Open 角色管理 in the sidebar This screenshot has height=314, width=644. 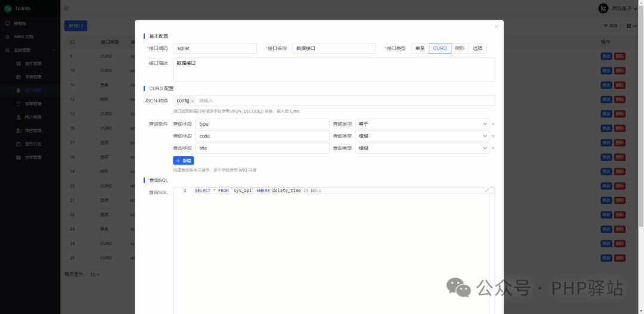click(x=33, y=130)
